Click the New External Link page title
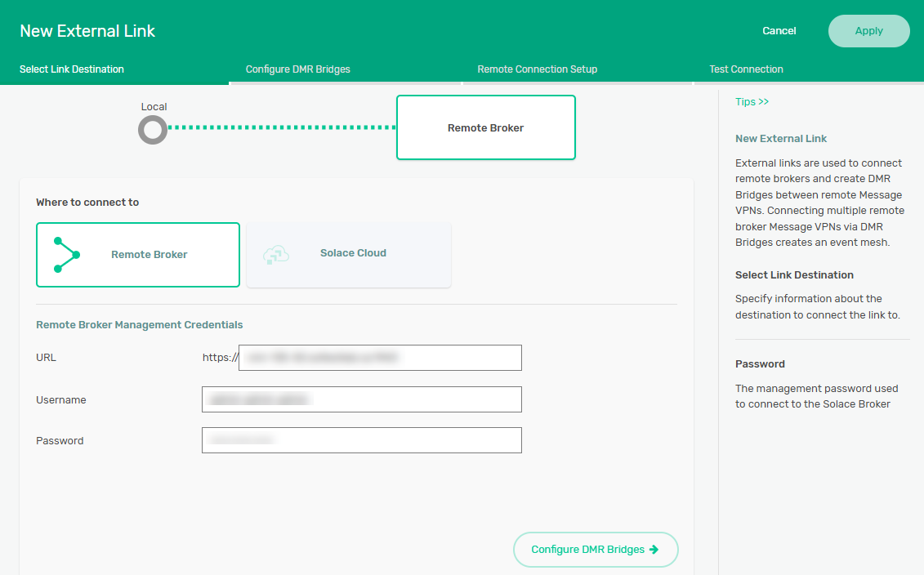 87,31
